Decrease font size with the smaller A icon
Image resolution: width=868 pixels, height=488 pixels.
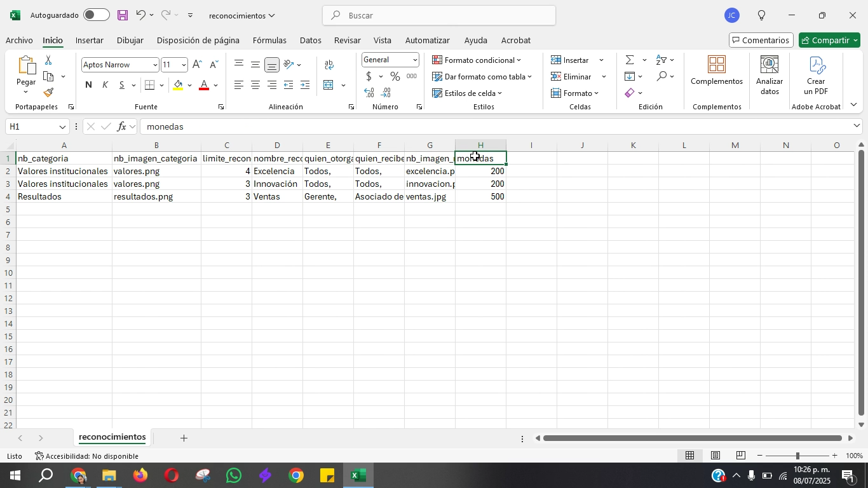(214, 65)
